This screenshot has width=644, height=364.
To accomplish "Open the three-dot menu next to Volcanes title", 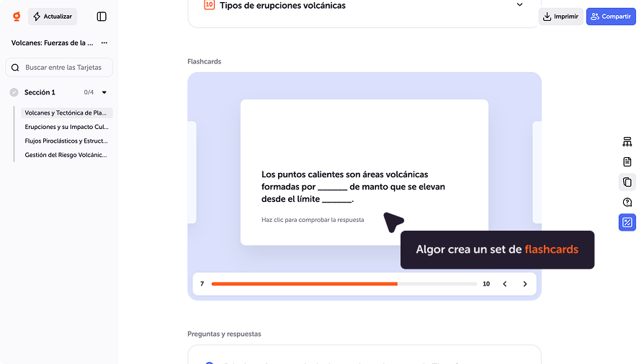I will point(104,43).
